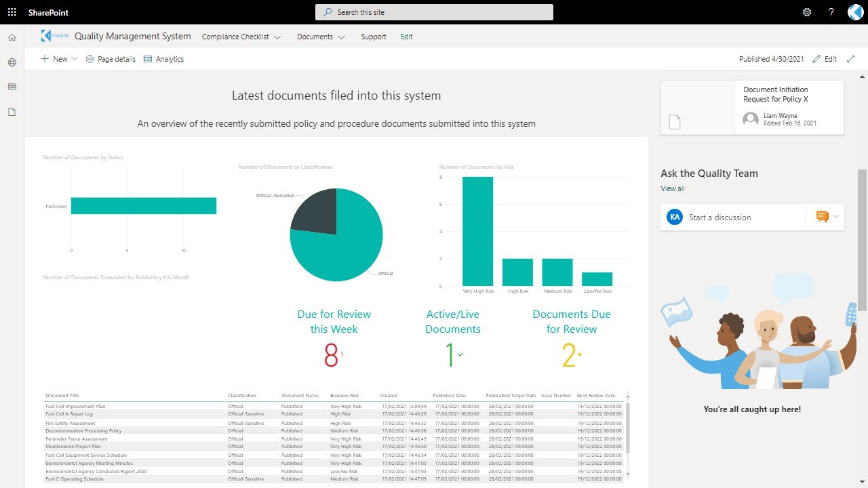The width and height of the screenshot is (868, 488).
Task: Select the Decontamination Processing Policy row
Action: (334, 430)
